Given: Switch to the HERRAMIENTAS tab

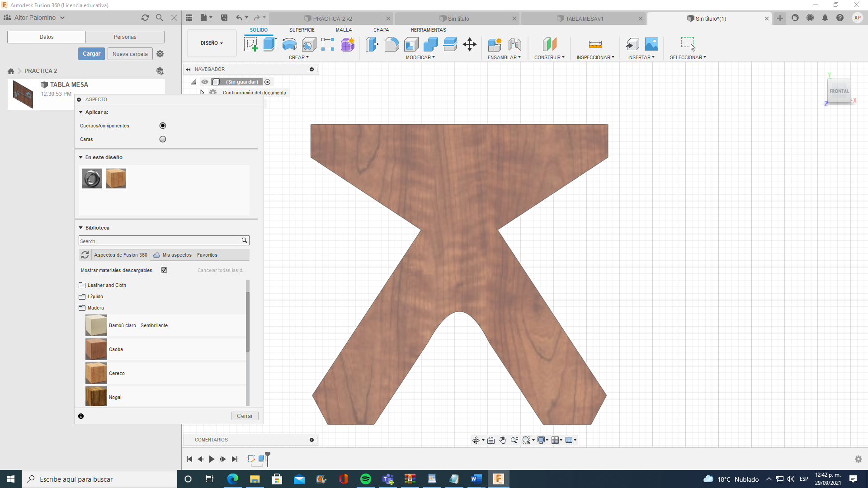Looking at the screenshot, I should 428,30.
